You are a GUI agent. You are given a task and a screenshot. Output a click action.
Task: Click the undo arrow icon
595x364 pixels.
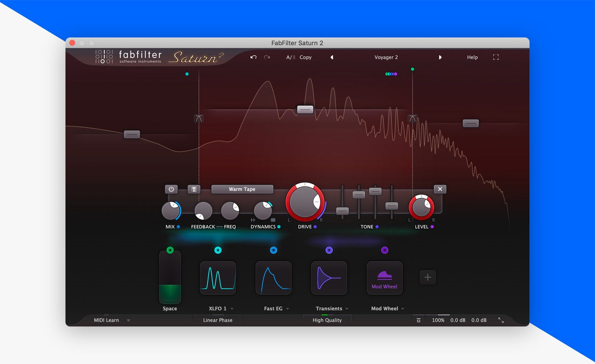coord(253,57)
